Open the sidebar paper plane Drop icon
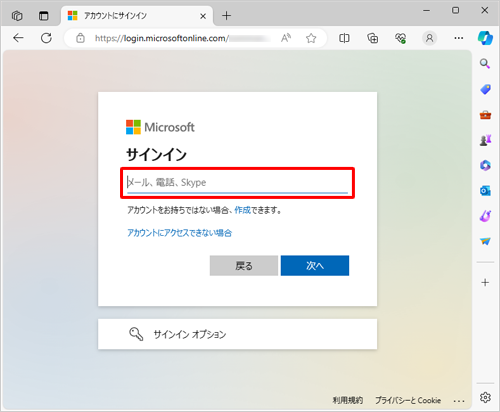 point(485,241)
